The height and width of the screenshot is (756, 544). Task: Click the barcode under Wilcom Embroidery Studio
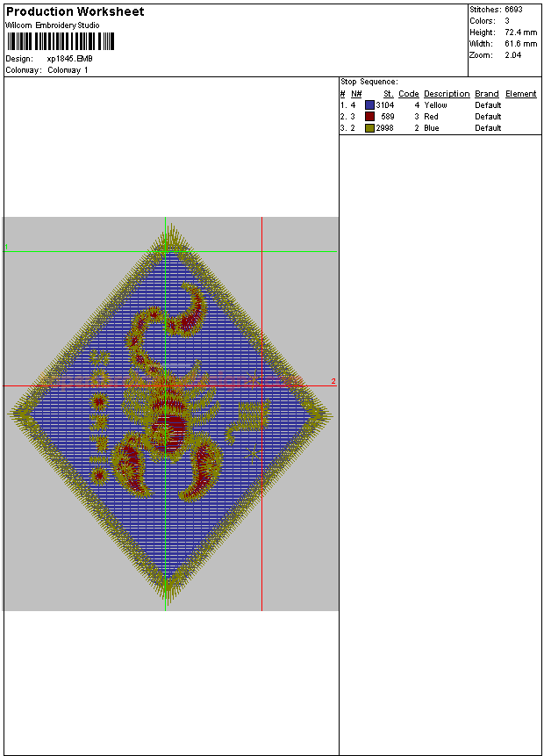pos(61,41)
